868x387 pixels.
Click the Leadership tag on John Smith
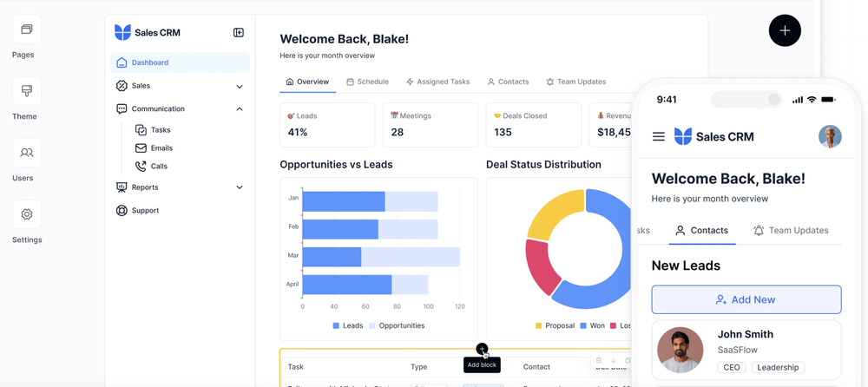[x=778, y=367]
